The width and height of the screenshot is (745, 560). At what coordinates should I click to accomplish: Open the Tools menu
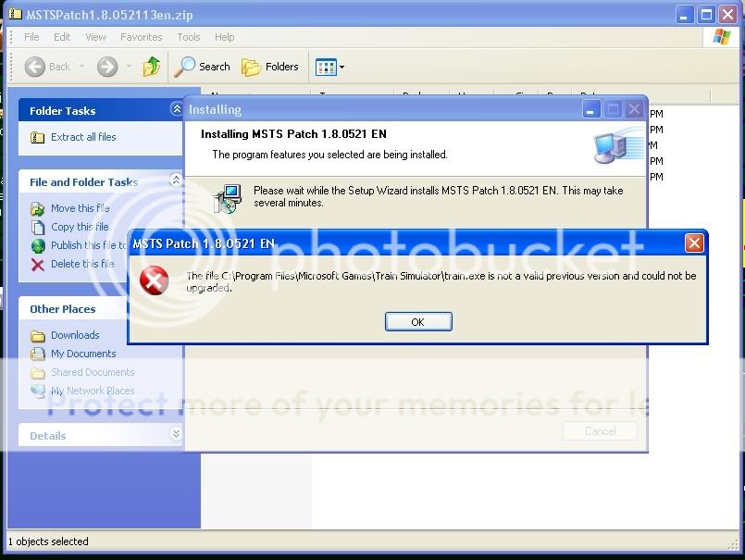click(x=189, y=37)
